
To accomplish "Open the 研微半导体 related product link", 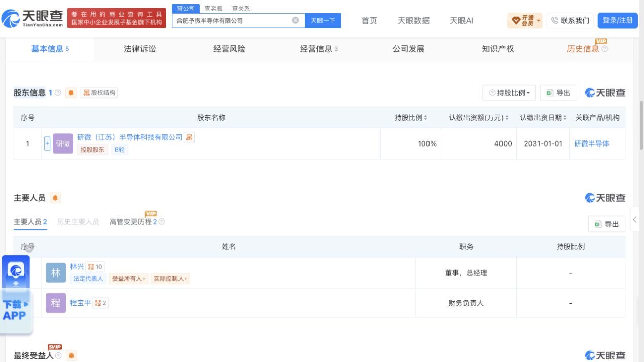I will pos(591,143).
